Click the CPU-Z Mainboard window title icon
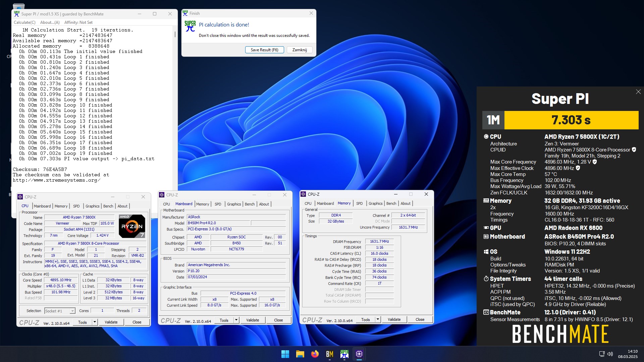This screenshot has width=644, height=362. pos(162,195)
